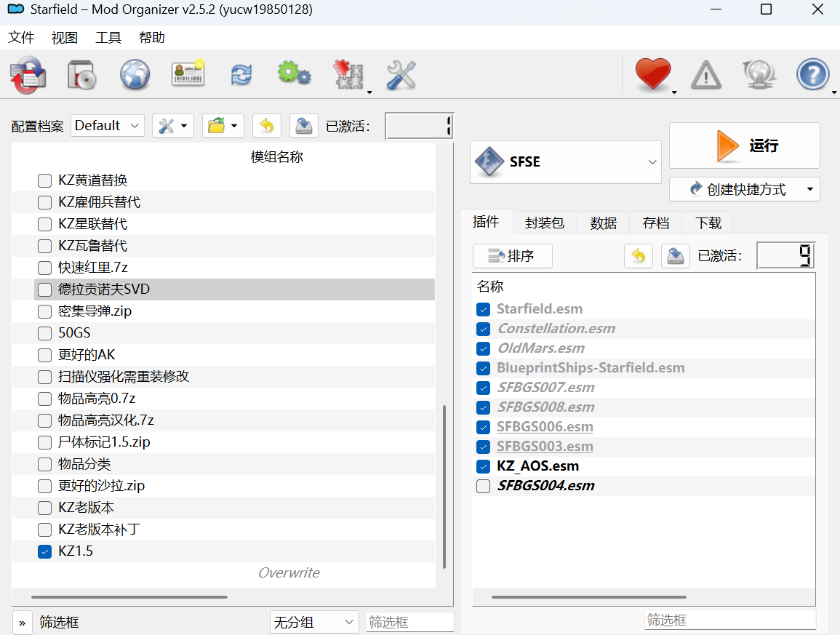
Task: Enable the KZ雇佣兵替代 mod checkbox
Action: coord(45,202)
